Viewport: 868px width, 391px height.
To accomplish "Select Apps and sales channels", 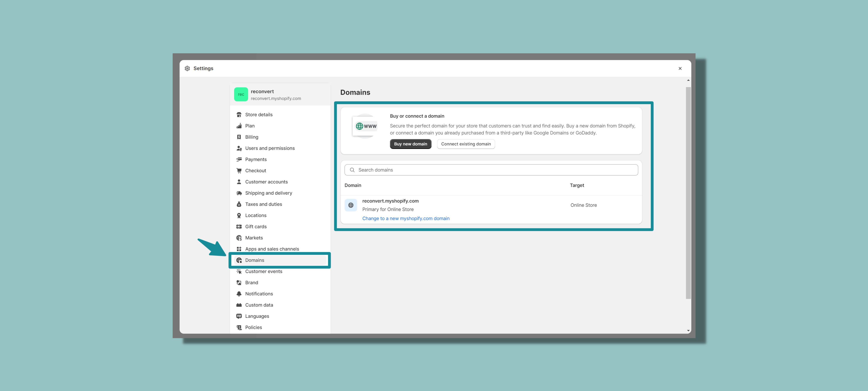I will [x=272, y=249].
